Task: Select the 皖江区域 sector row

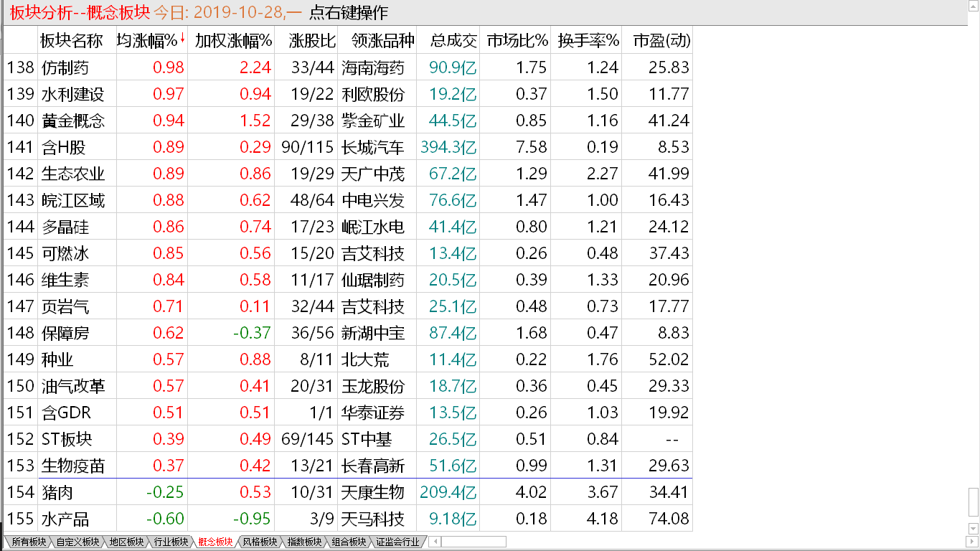Action: (x=348, y=200)
